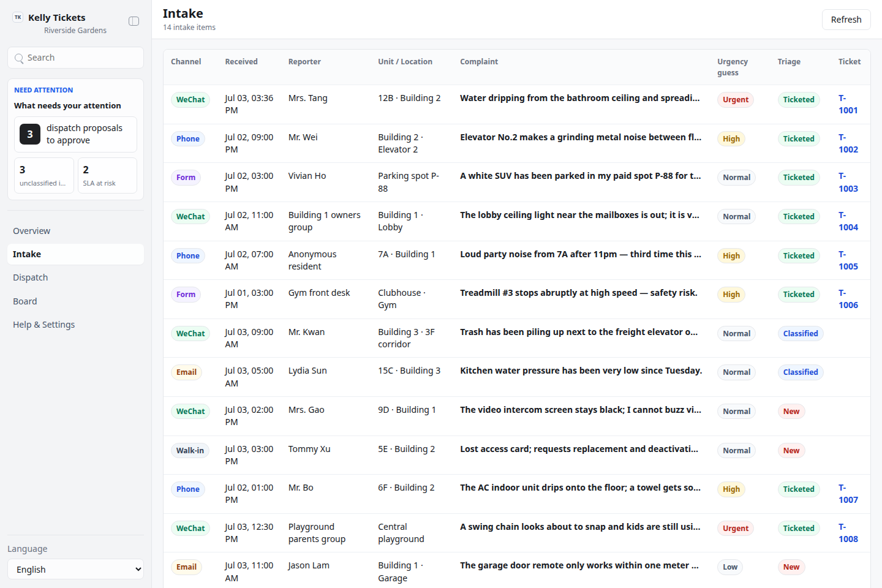The image size is (882, 588).
Task: Open the water dripping bathroom ceiling complaint
Action: (579, 98)
